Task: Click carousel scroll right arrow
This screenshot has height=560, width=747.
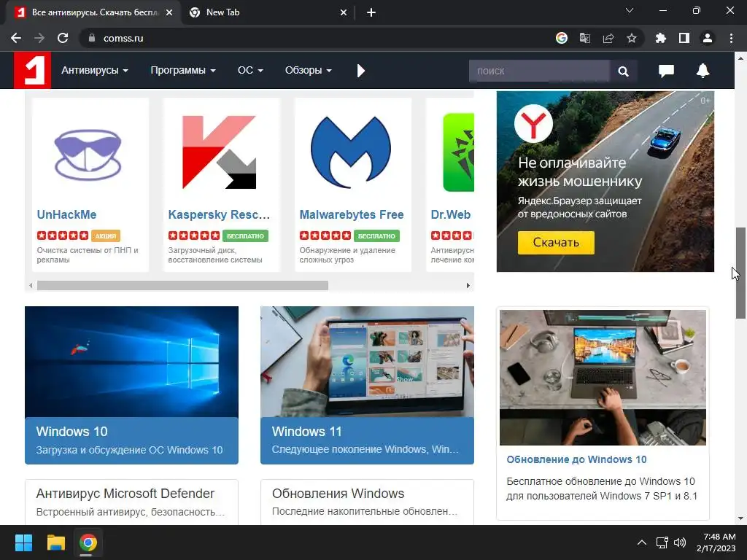Action: (x=468, y=286)
